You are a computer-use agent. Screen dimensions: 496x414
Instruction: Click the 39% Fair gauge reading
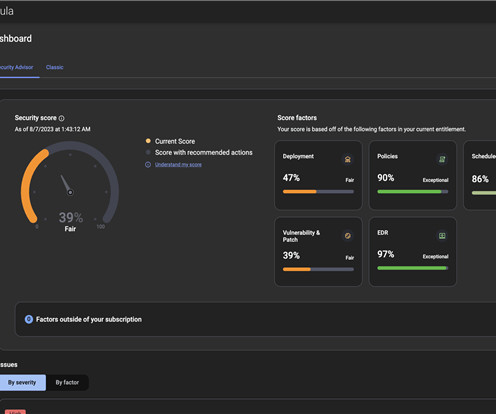[71, 222]
